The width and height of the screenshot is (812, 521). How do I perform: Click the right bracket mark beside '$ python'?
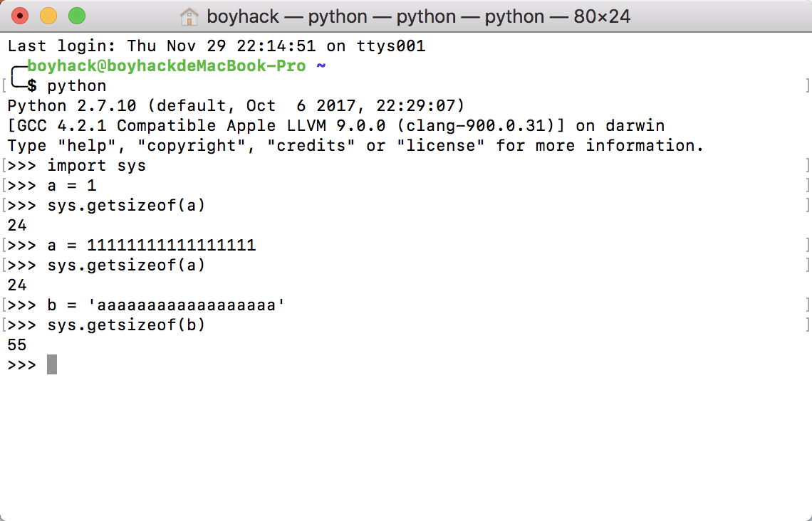[807, 86]
